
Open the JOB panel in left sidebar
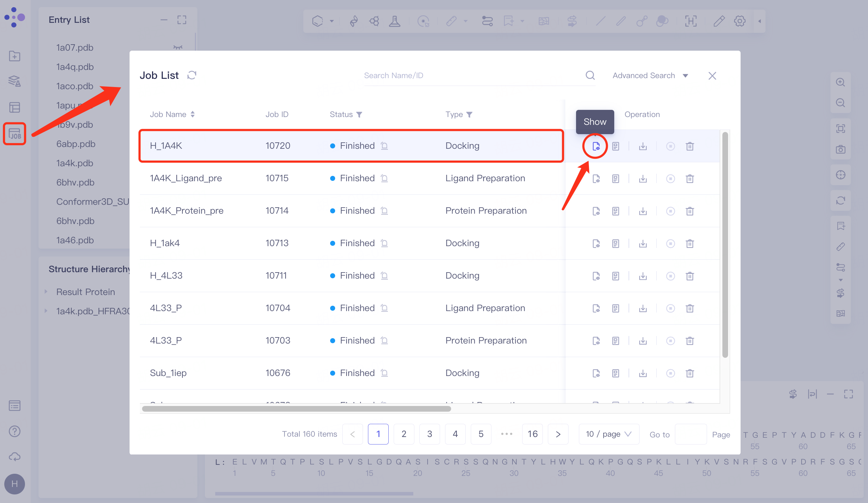15,134
